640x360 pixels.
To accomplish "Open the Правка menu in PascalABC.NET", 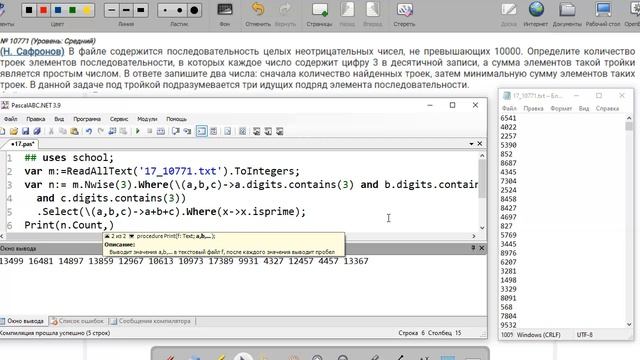I will pos(36,119).
